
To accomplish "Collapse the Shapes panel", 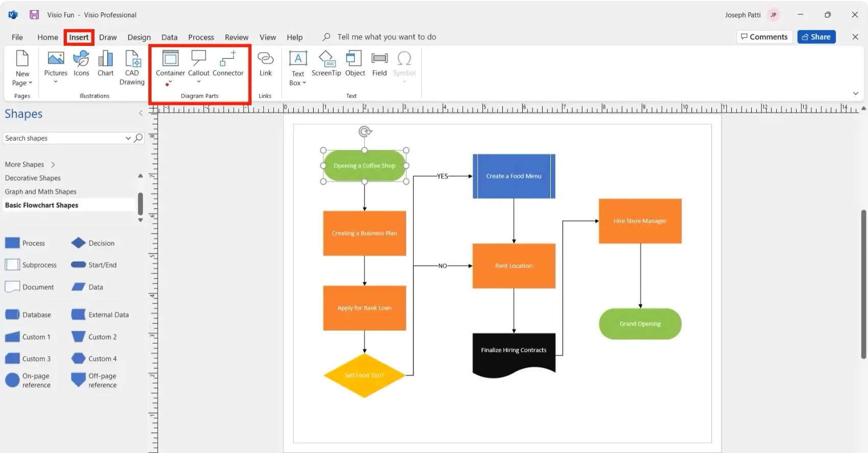I will (x=141, y=113).
